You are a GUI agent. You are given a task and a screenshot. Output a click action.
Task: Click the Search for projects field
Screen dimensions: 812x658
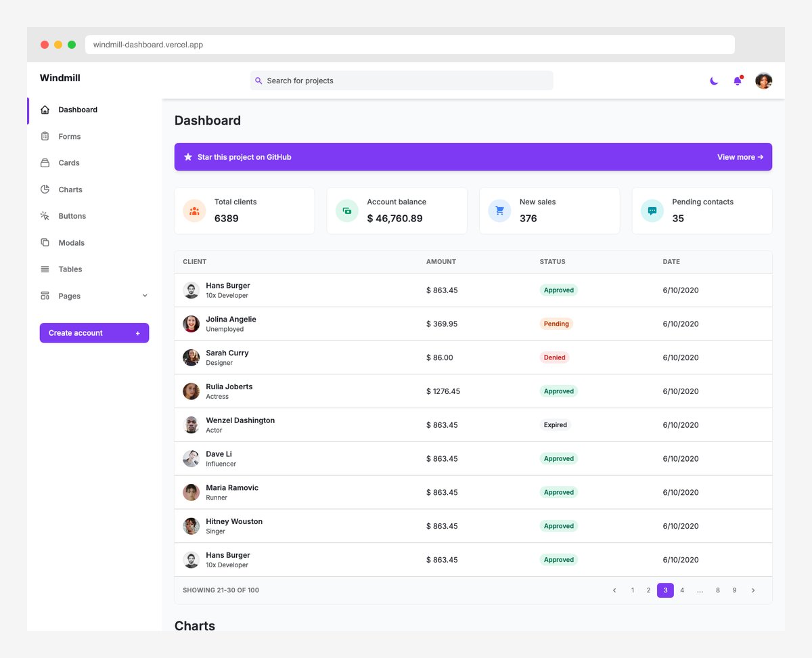pos(402,81)
